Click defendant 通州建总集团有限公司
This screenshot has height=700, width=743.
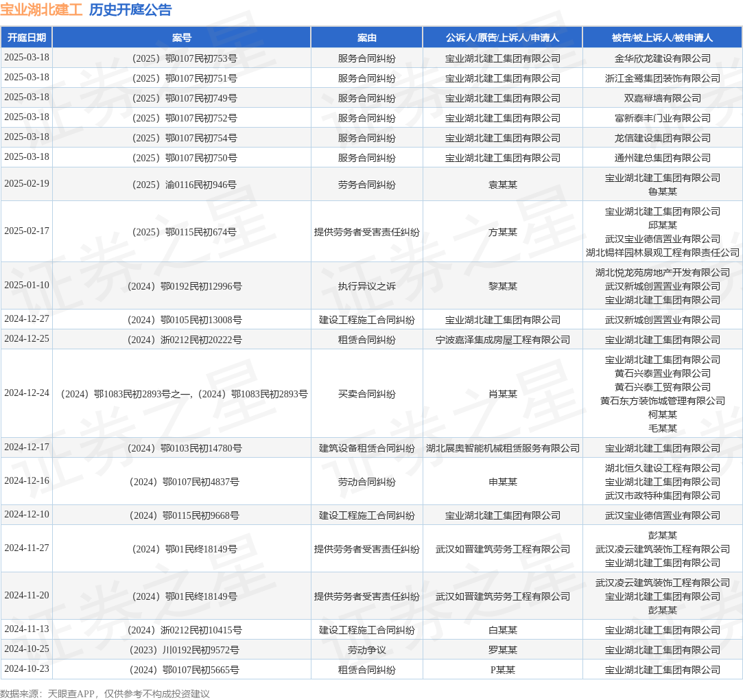click(663, 159)
